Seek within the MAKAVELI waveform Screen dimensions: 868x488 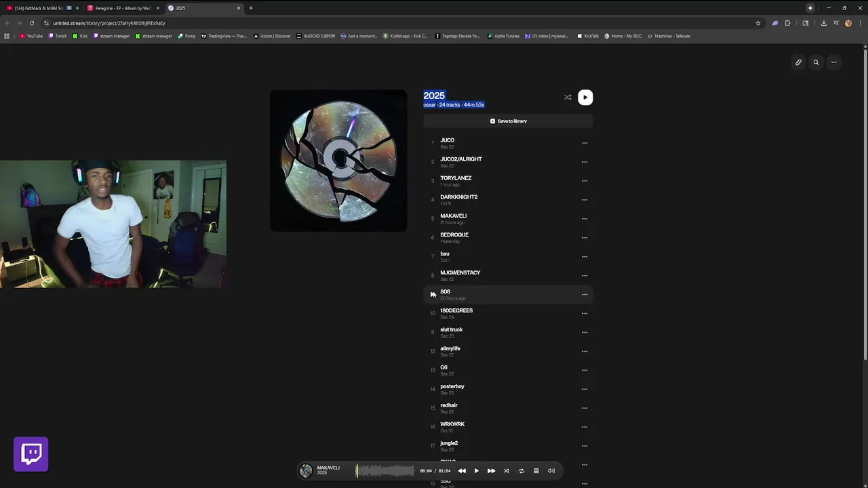(385, 471)
